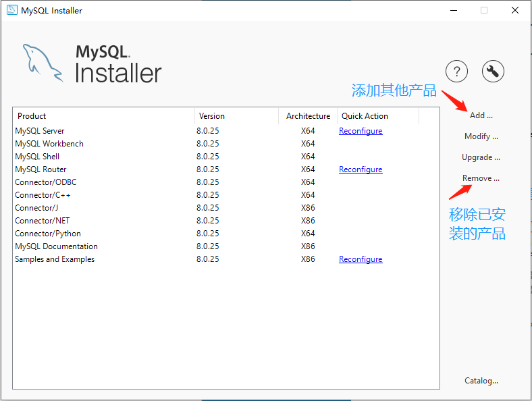This screenshot has width=532, height=401.
Task: Click the help question mark icon
Action: [457, 71]
